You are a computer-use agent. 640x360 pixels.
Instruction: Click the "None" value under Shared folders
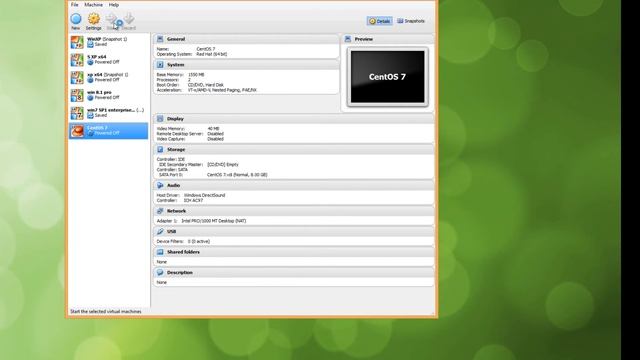162,262
